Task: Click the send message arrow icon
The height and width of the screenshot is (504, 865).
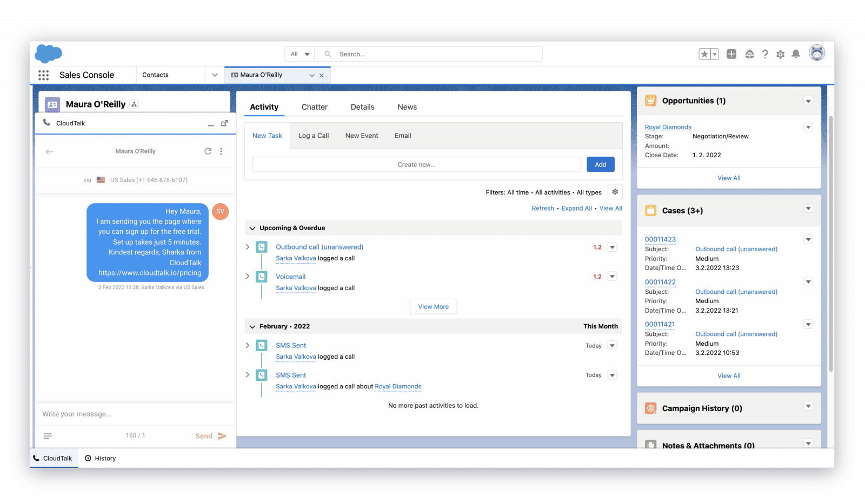Action: (222, 436)
